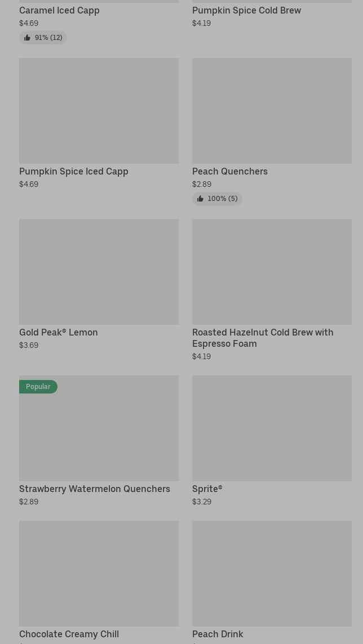Select the Gold Peak Lemon image
Screen dimensions: 363x644
[x=99, y=271]
